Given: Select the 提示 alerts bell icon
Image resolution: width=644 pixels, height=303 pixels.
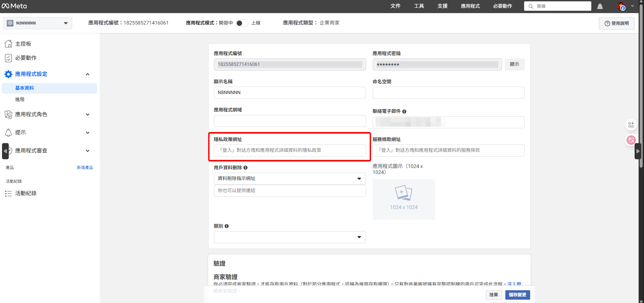Looking at the screenshot, I should (8, 133).
